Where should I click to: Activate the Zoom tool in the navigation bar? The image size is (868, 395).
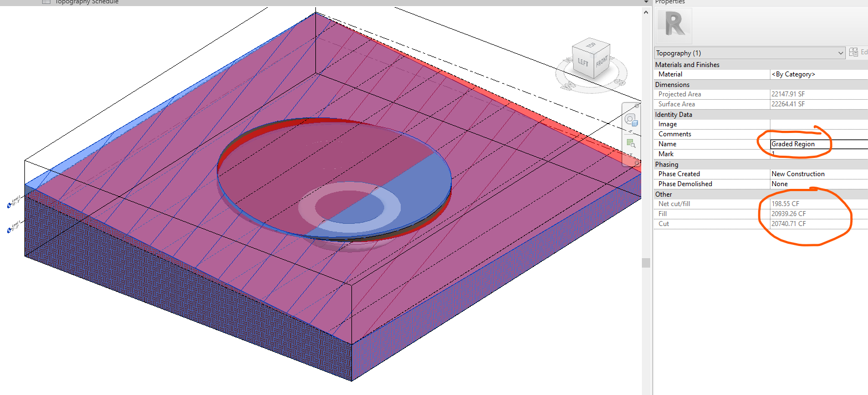[x=631, y=143]
